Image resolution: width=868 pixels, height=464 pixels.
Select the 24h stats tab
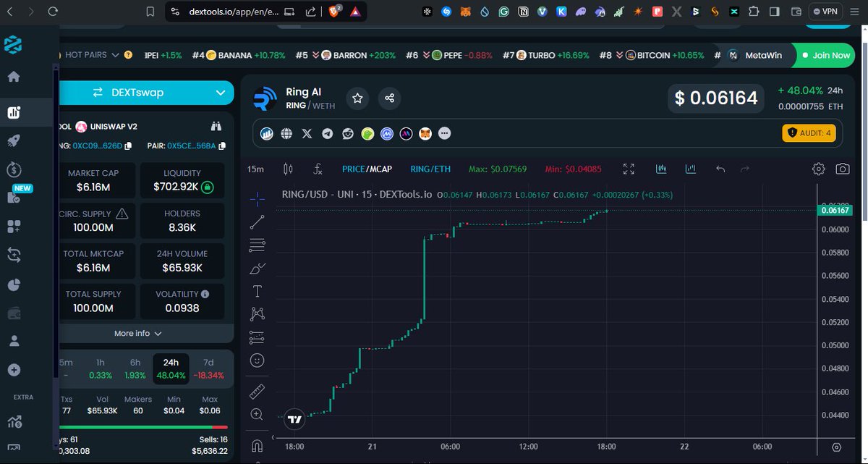pos(171,369)
